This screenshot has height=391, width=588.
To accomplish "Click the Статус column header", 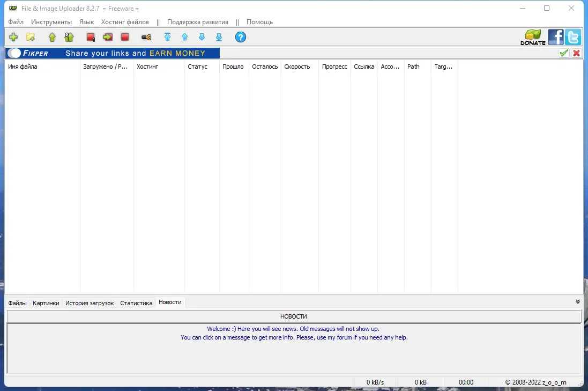I will (202, 67).
